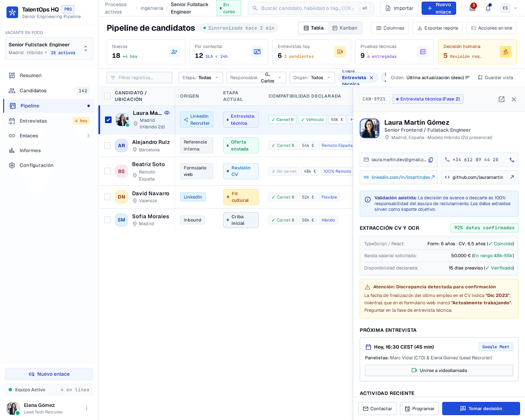Open the notifications bell icon

488,8
